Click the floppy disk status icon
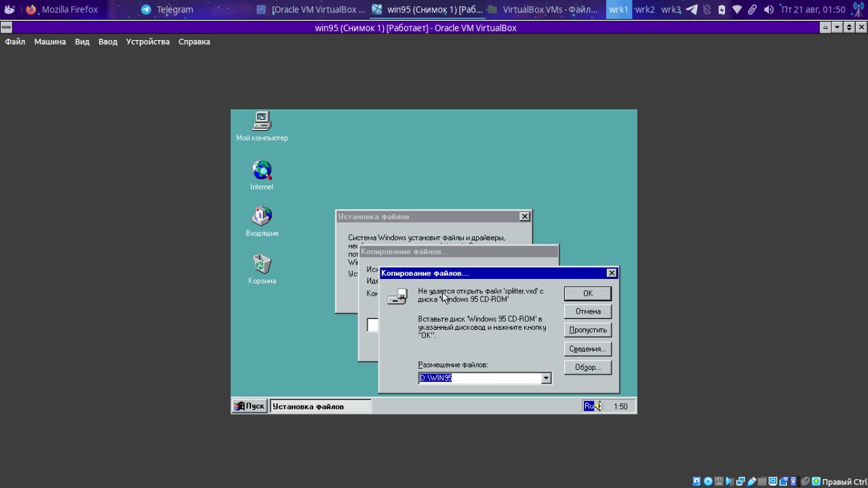The width and height of the screenshot is (868, 488). (719, 481)
